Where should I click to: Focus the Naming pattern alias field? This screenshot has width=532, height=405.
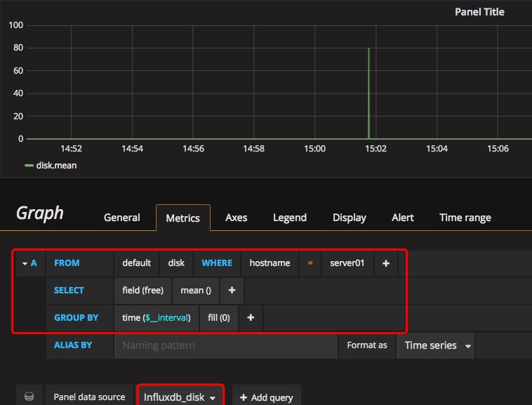[x=225, y=345]
